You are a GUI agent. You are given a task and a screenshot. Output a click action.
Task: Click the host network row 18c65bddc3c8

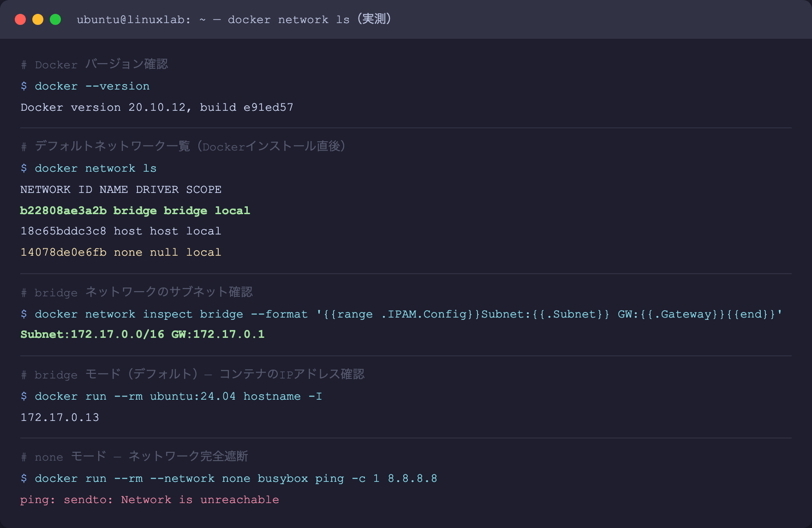point(121,231)
